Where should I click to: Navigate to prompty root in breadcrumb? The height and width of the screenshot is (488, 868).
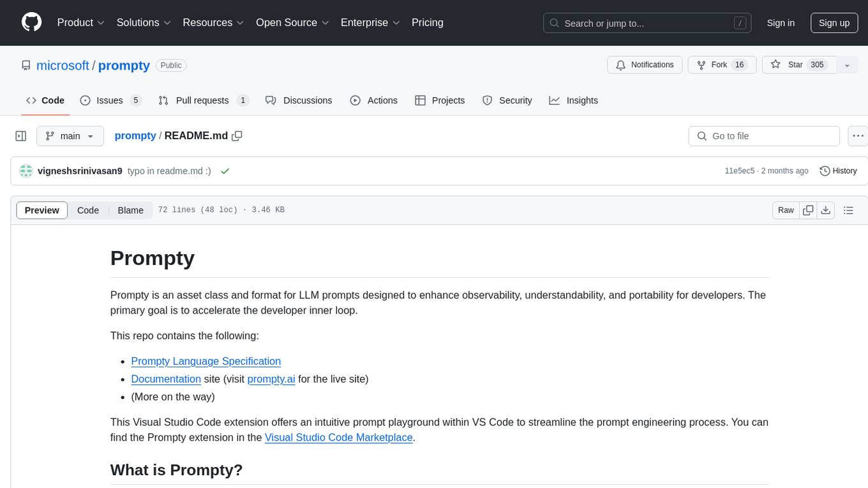(x=135, y=135)
